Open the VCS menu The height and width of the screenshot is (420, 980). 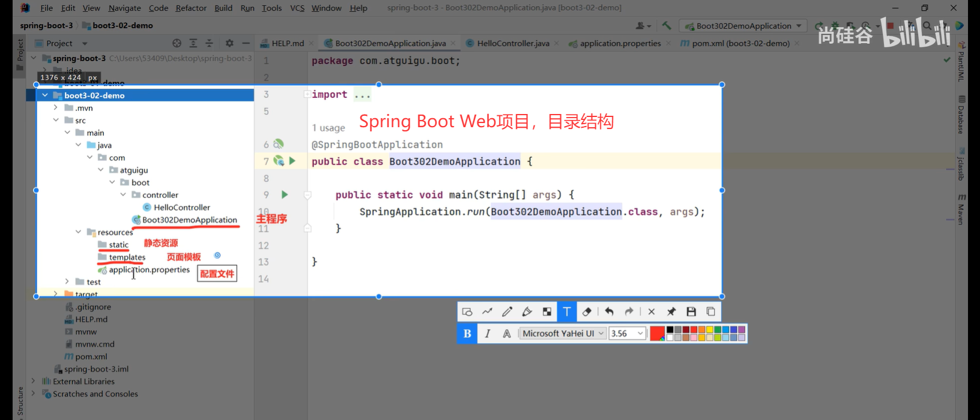pyautogui.click(x=297, y=8)
